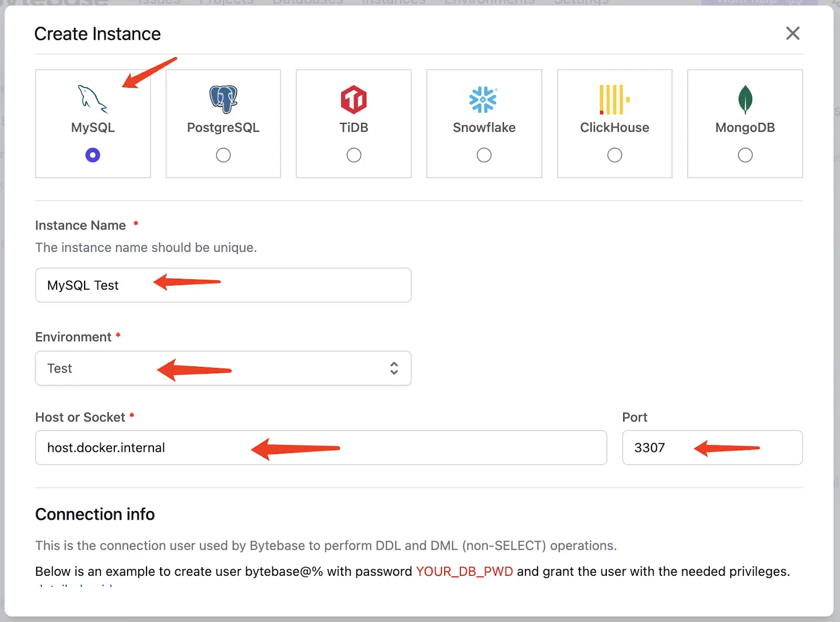
Task: Select the Snowflake radio button
Action: pyautogui.click(x=484, y=155)
